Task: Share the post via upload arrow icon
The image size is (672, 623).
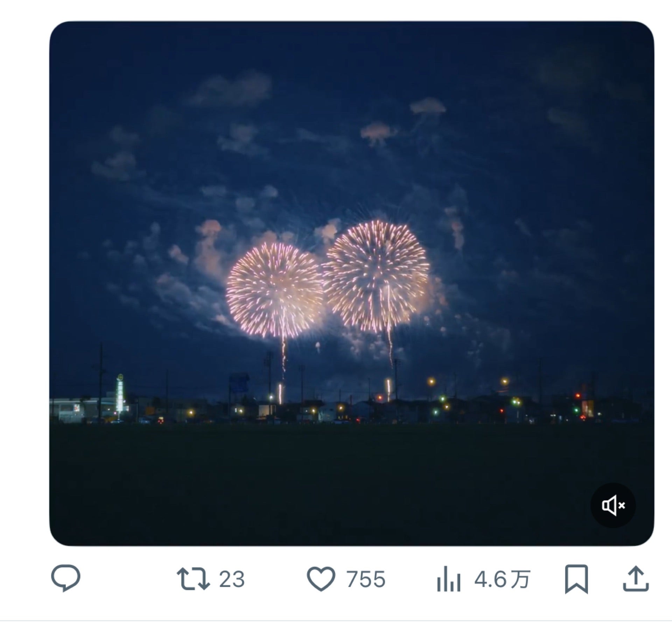Action: pyautogui.click(x=636, y=579)
